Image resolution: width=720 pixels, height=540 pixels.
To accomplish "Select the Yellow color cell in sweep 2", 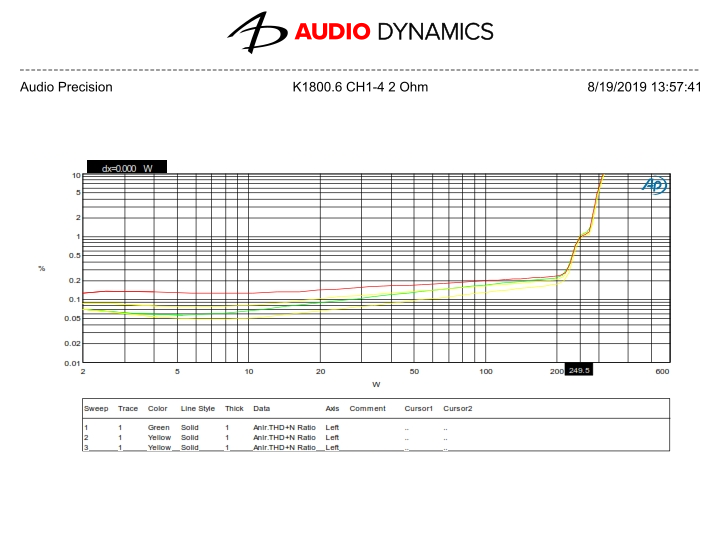I will 159,437.
